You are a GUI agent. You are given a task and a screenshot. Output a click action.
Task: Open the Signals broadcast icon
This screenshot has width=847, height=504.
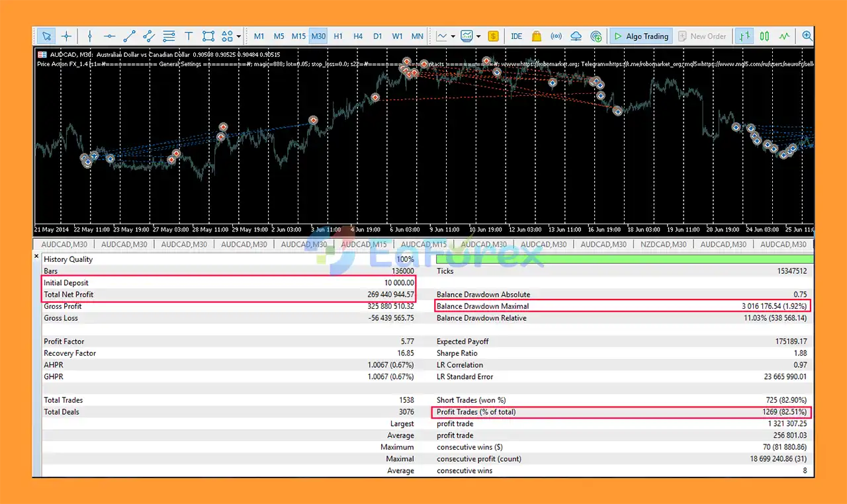click(x=556, y=36)
